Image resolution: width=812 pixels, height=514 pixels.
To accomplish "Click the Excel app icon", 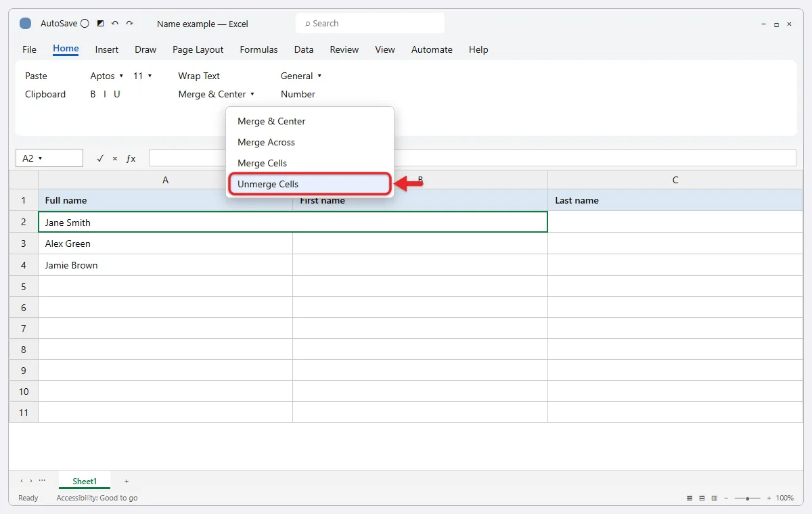I will click(x=26, y=24).
